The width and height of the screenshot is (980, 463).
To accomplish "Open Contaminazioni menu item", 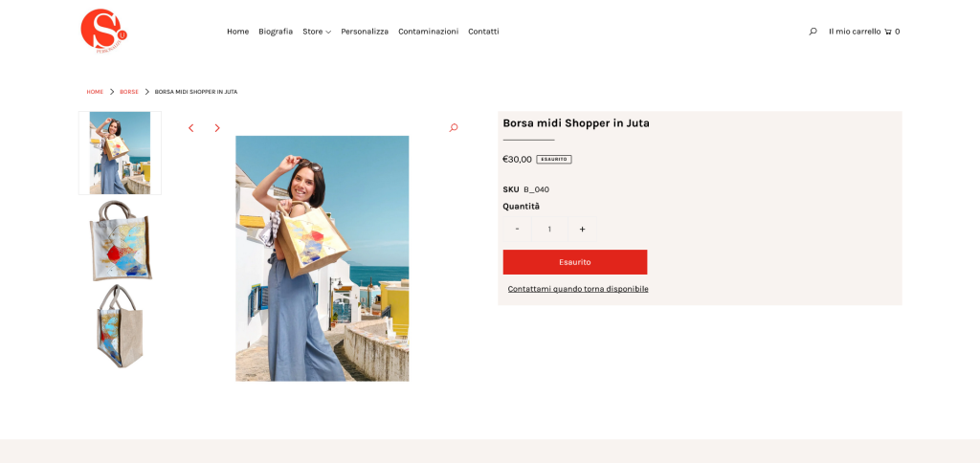I will coord(428,32).
